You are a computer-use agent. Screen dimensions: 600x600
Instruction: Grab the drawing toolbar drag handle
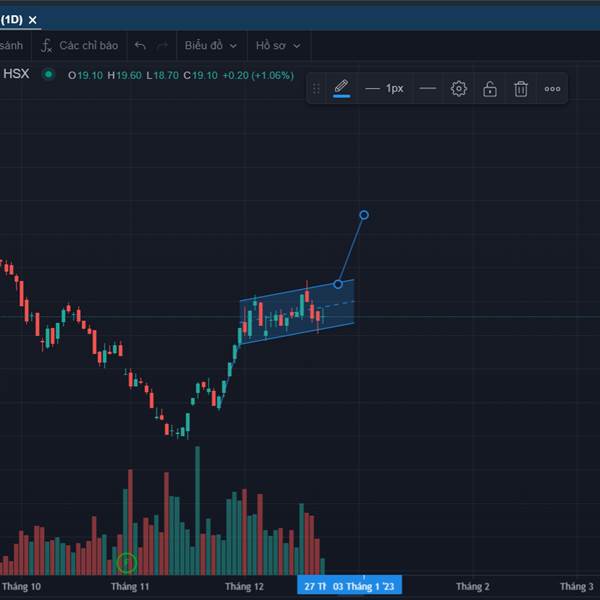pyautogui.click(x=316, y=89)
